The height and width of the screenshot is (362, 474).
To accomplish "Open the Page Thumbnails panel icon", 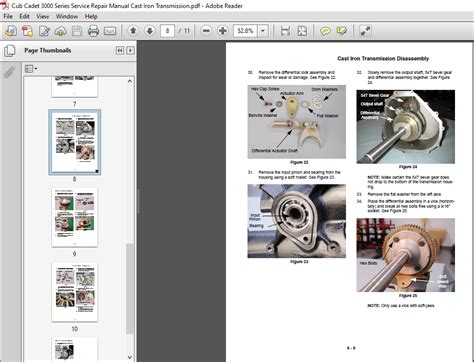I will 10,51.
